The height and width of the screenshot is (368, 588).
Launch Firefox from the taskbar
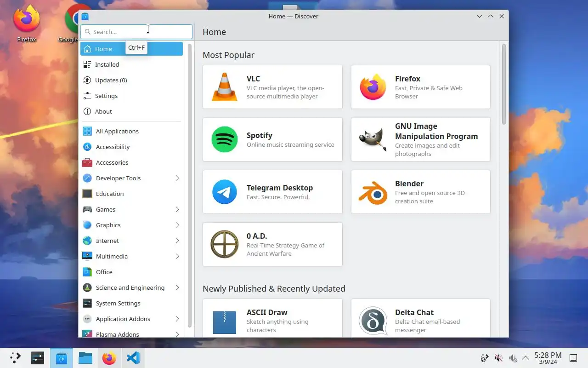pos(109,358)
